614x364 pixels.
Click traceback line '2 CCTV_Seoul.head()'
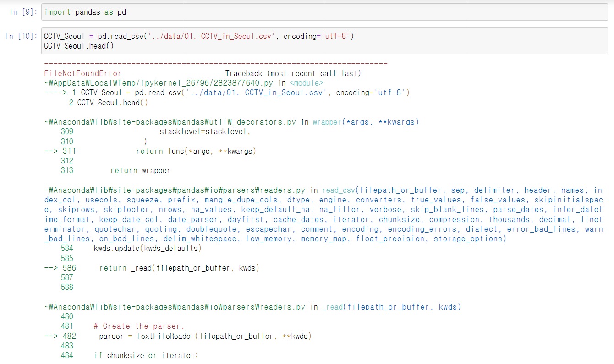[108, 103]
